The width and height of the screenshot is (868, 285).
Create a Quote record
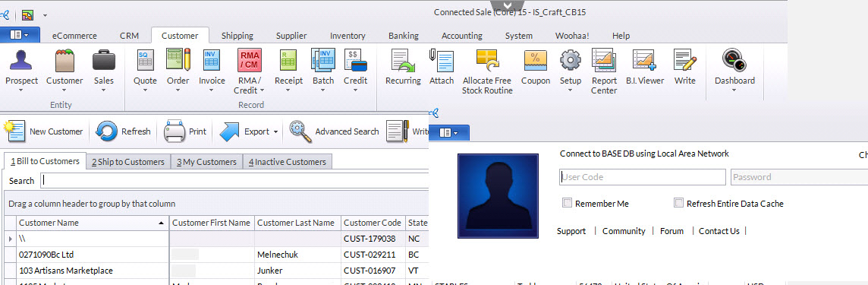tap(145, 60)
